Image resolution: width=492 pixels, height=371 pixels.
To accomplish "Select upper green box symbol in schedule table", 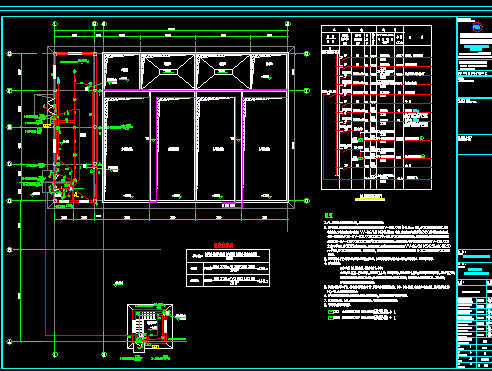I will (360, 140).
